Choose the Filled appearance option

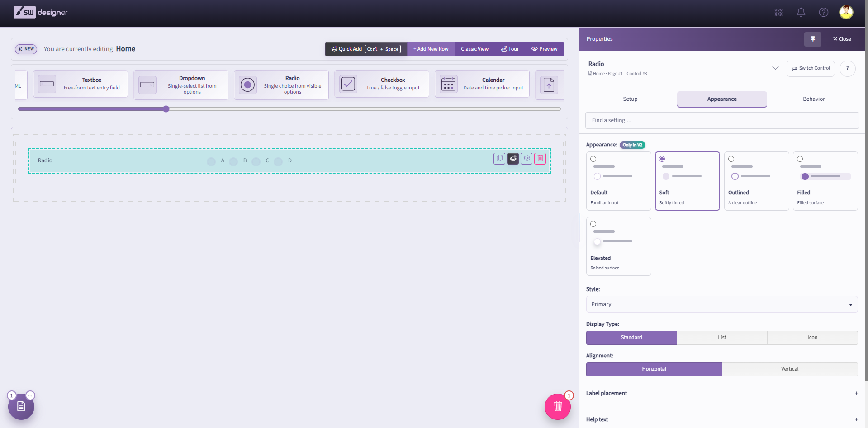click(x=825, y=181)
